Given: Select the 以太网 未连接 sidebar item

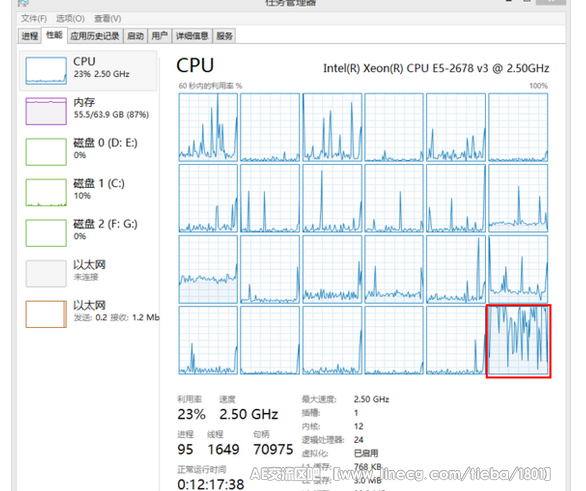Looking at the screenshot, I should click(88, 274).
